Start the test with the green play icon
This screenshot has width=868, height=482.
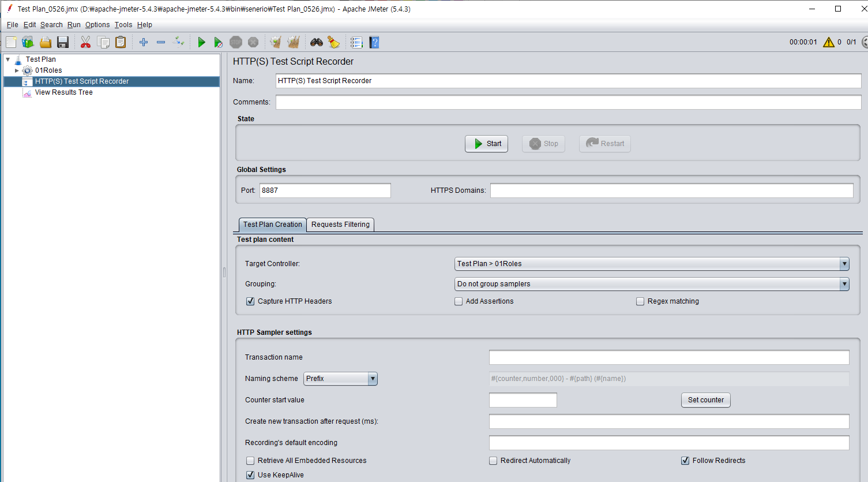click(x=201, y=42)
